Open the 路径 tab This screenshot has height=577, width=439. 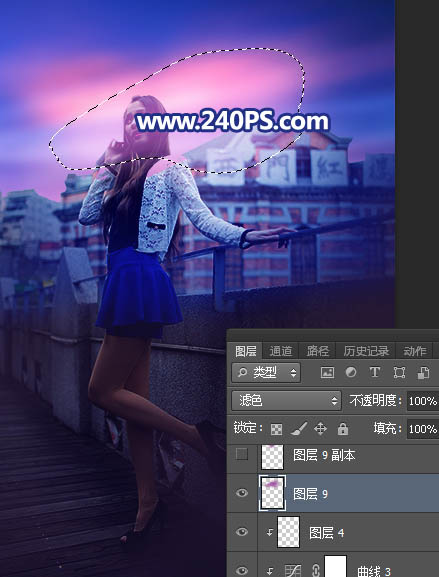click(x=317, y=351)
